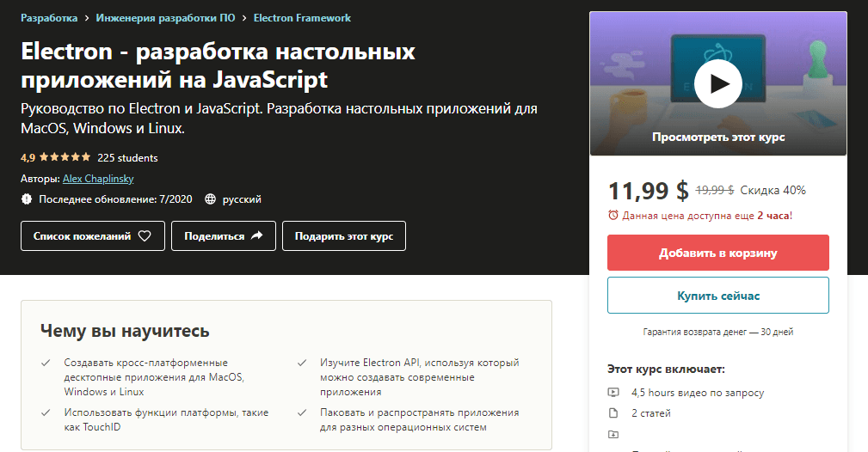Click the checkmark beside Изучите Electron API
868x452 pixels.
tap(302, 363)
